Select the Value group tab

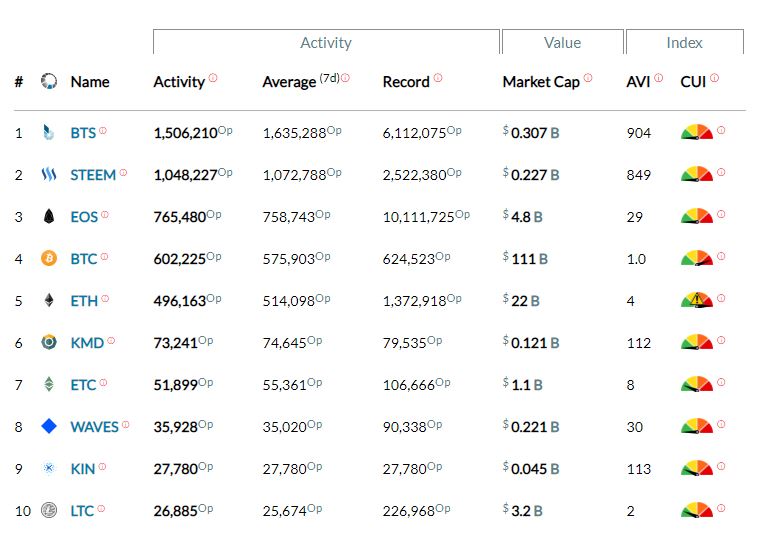click(562, 43)
